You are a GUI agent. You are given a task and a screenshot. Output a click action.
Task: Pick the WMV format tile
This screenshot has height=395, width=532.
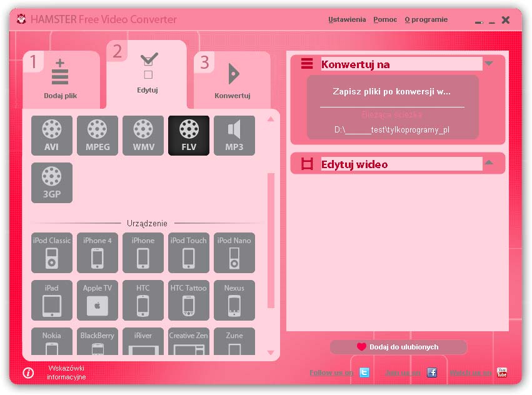click(143, 136)
